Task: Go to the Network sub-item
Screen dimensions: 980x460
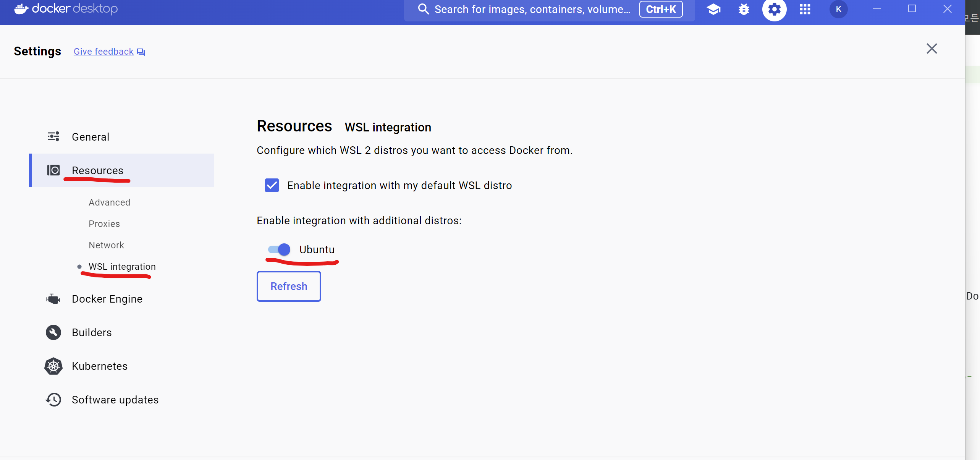Action: 106,245
